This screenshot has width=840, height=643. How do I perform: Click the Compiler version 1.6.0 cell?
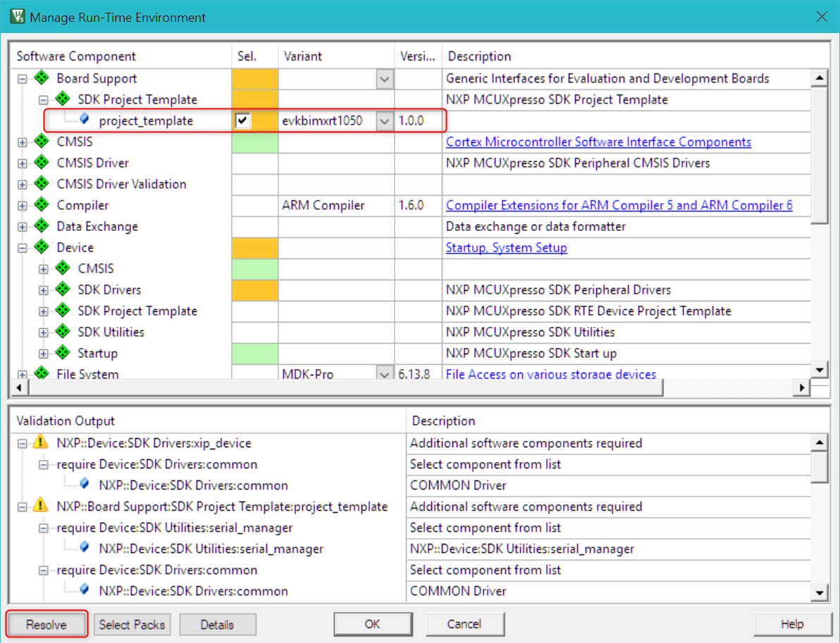coord(419,206)
